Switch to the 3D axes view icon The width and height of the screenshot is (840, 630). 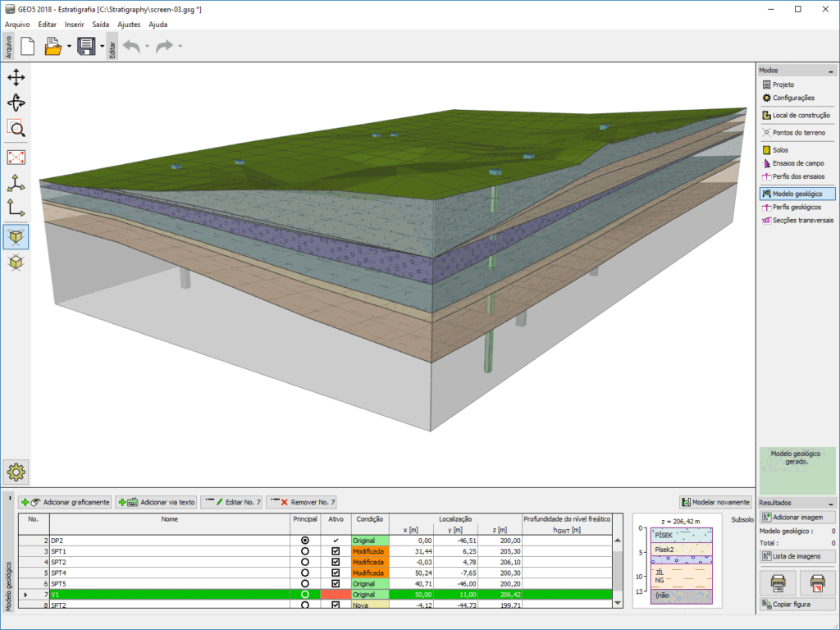coord(16,182)
